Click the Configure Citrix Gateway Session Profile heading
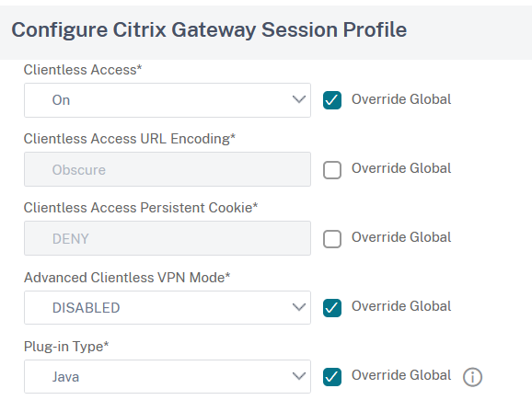 coord(209,29)
